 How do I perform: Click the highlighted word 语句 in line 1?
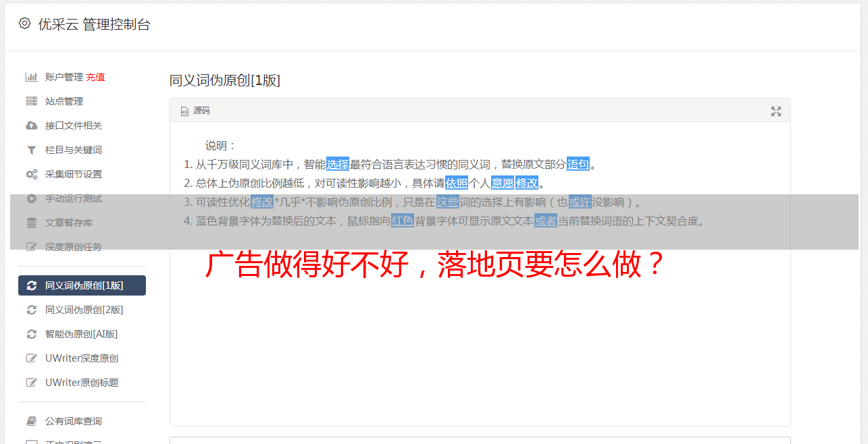point(578,164)
